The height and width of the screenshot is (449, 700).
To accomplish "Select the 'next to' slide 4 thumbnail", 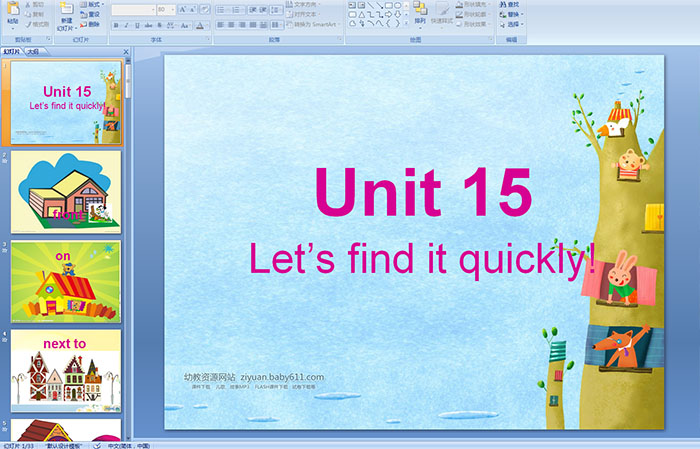I will 66,371.
